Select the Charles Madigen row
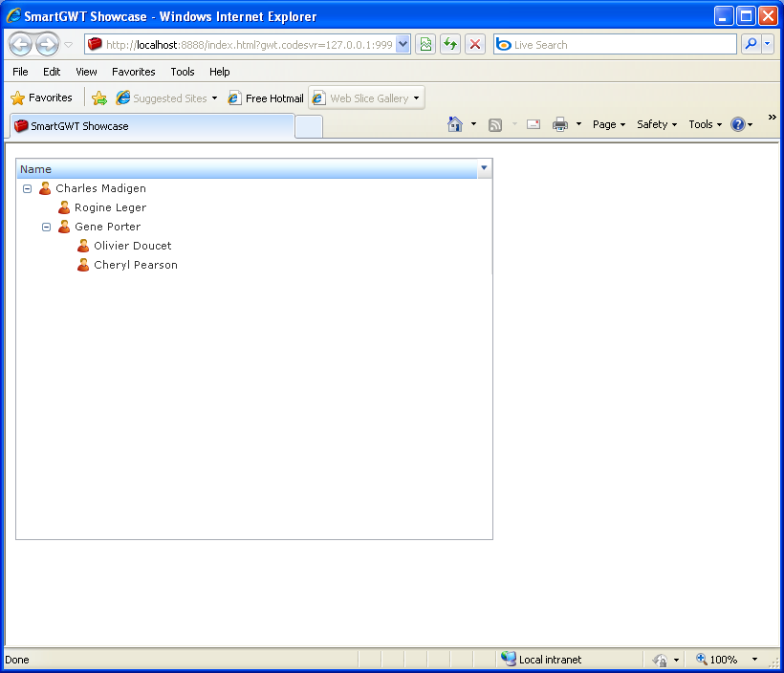Screen dimensions: 784x673 point(254,188)
